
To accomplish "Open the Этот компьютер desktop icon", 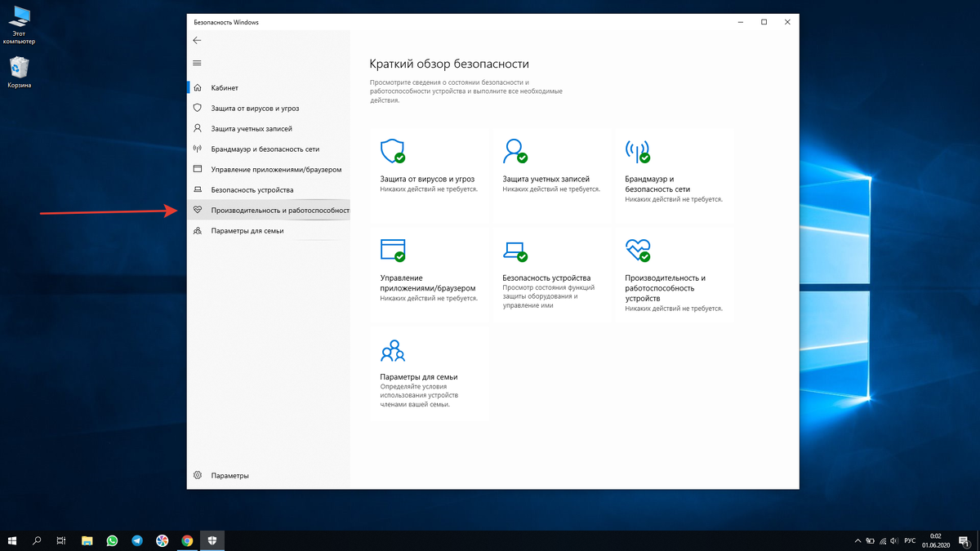I will (x=19, y=25).
